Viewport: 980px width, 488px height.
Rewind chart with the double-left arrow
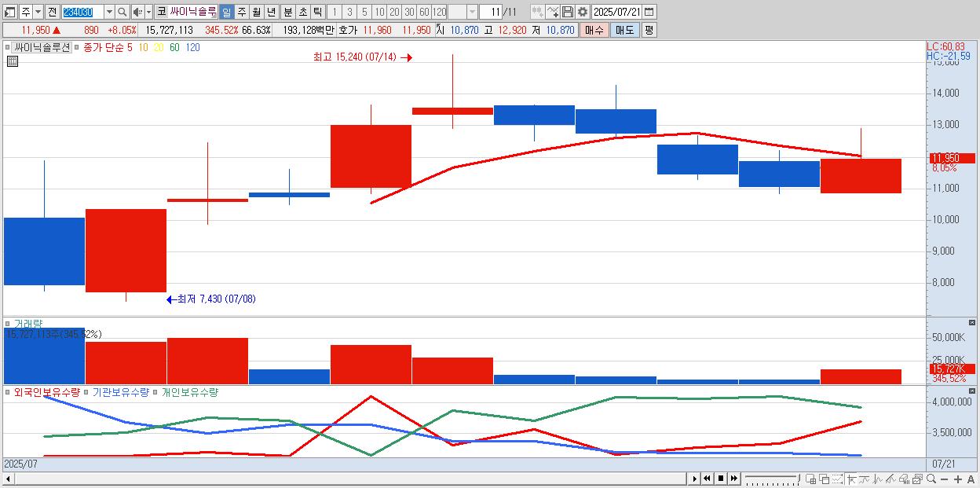[x=707, y=479]
